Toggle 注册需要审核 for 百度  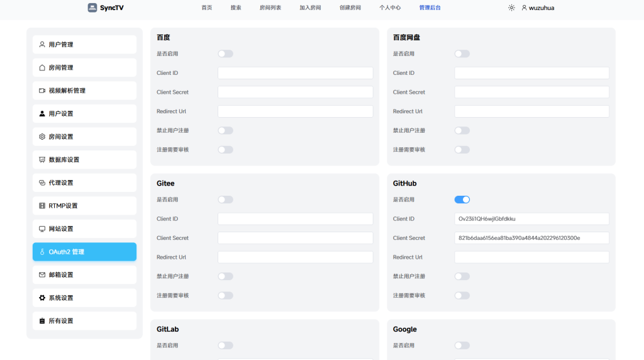click(x=226, y=150)
